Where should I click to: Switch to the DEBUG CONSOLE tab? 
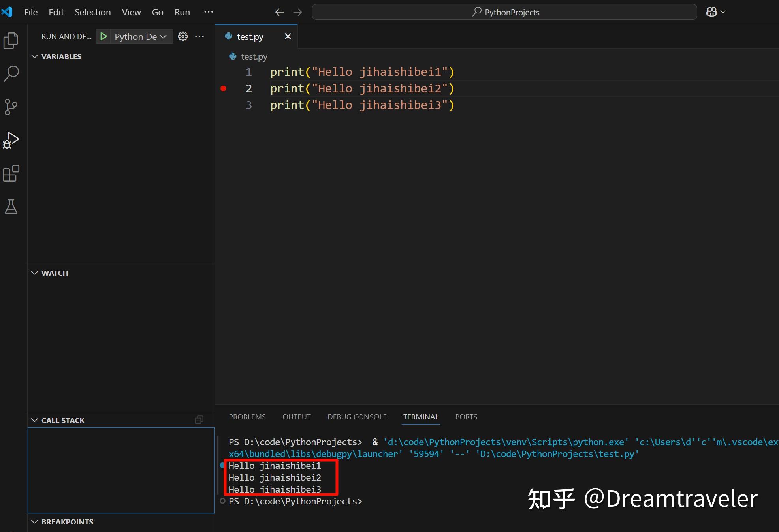coord(357,417)
